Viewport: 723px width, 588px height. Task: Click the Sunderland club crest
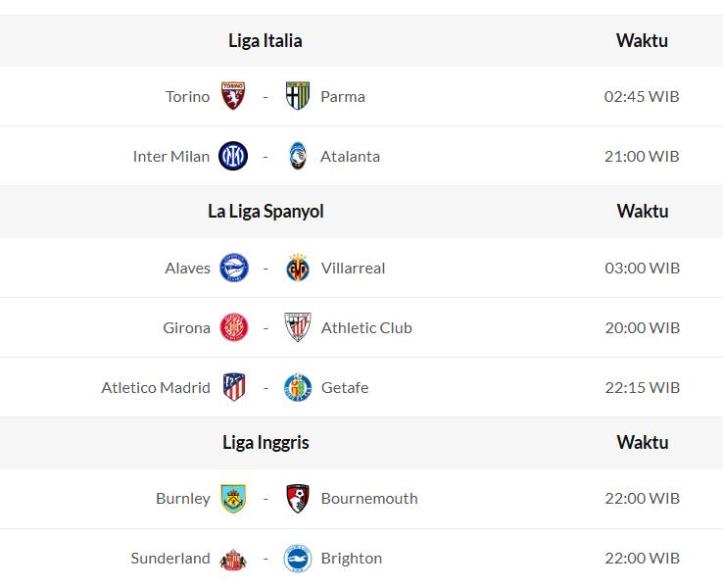point(233,559)
